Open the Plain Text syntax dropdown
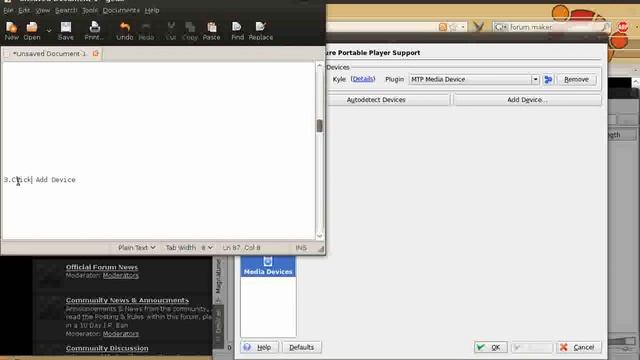This screenshot has height=360, width=640. [x=137, y=247]
